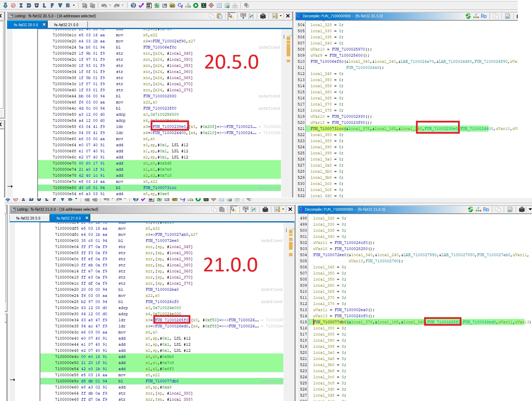Toggle mouse hover mode in 21.0.0 Listing header

(234, 209)
